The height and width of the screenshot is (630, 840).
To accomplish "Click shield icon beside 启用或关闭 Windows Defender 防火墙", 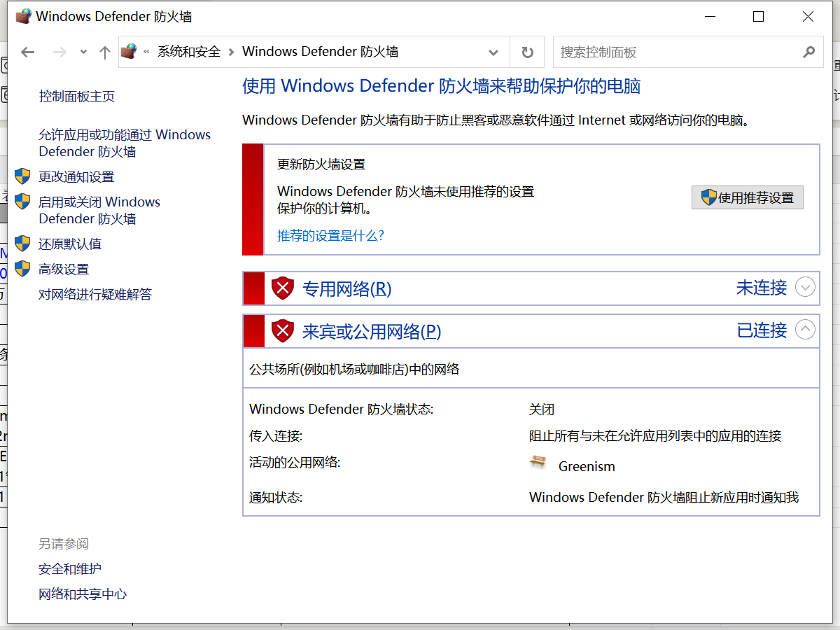I will point(23,202).
